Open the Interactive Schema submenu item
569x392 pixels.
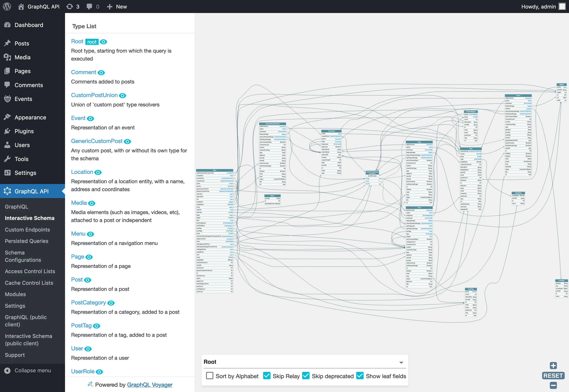click(x=29, y=218)
